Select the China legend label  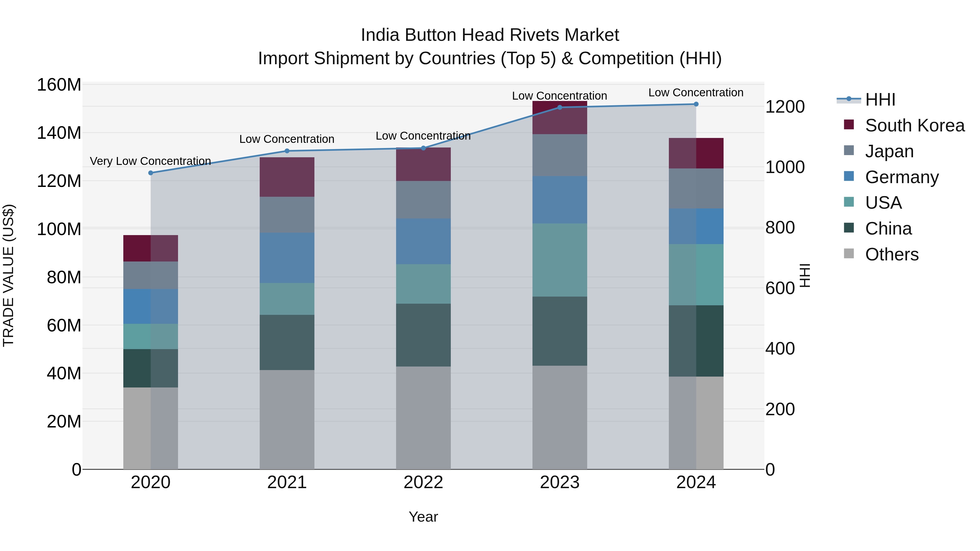point(888,229)
